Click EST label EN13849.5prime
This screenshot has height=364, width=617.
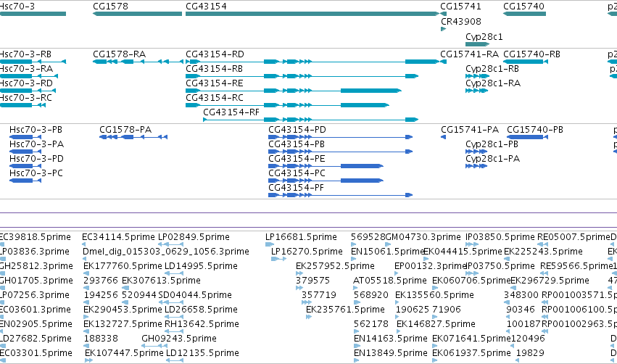[391, 354]
